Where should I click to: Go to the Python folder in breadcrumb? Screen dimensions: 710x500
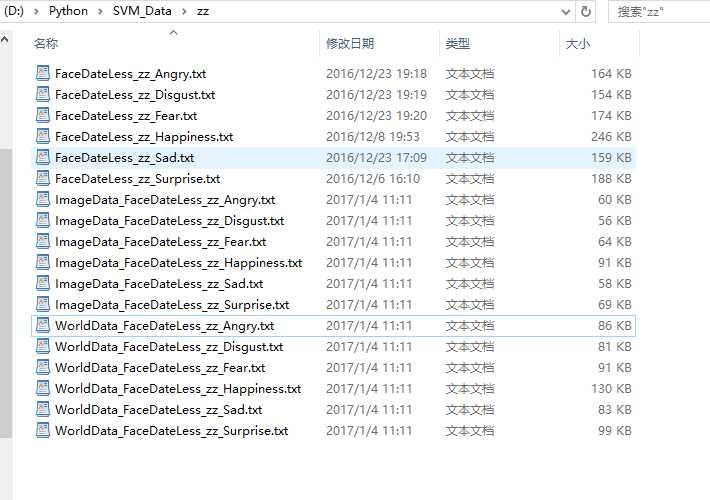tap(68, 11)
